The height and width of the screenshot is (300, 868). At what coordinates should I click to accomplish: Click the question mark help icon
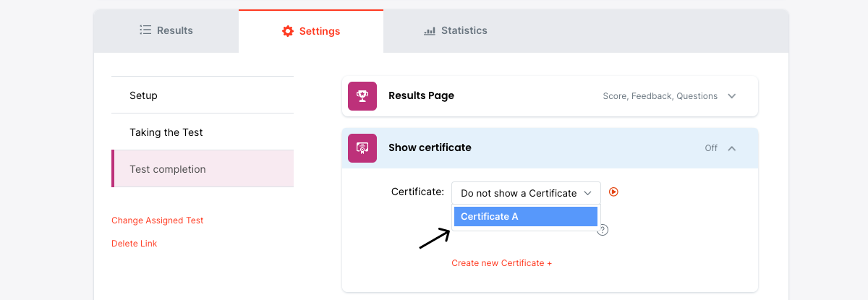tap(603, 230)
